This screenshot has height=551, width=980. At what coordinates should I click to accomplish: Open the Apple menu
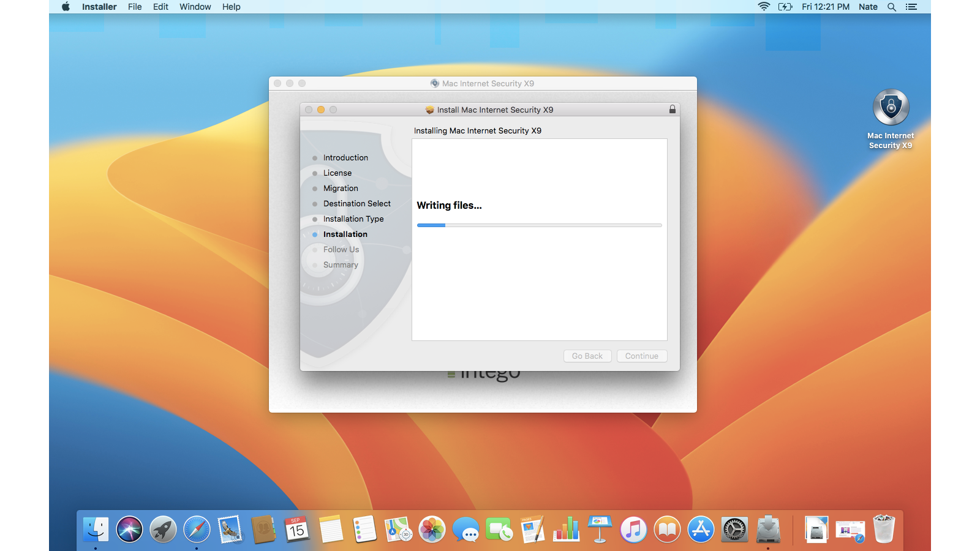point(66,7)
